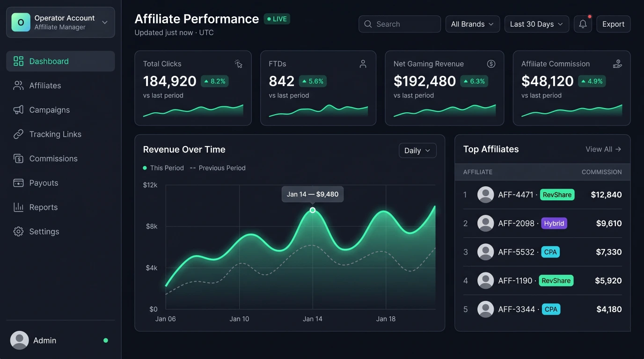The image size is (644, 359).
Task: Open Campaigns menu item
Action: pos(60,110)
